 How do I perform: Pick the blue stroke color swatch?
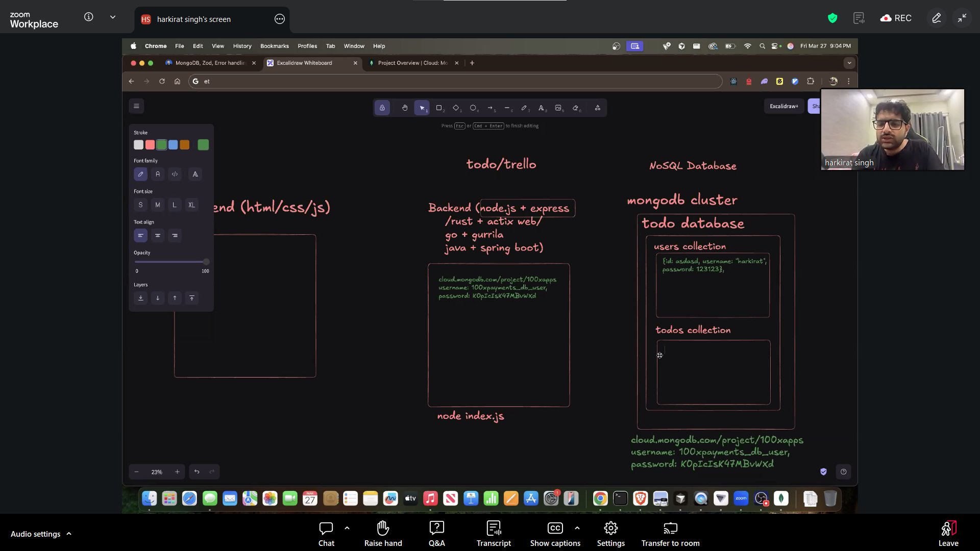[173, 145]
